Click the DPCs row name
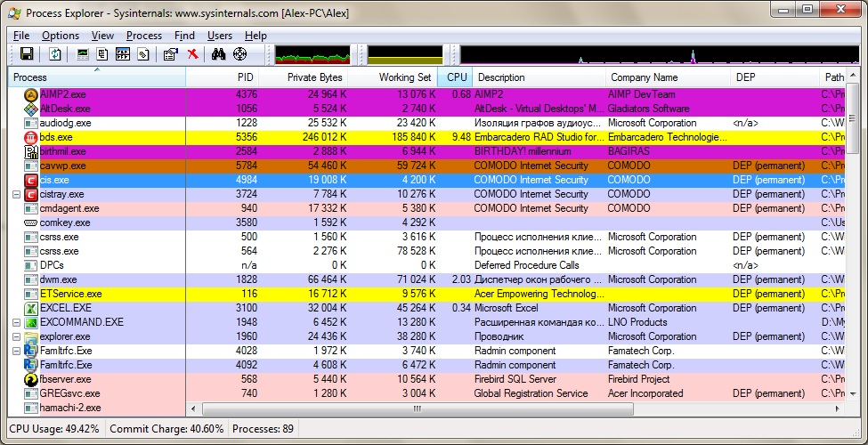This screenshot has width=868, height=445. pos(52,266)
